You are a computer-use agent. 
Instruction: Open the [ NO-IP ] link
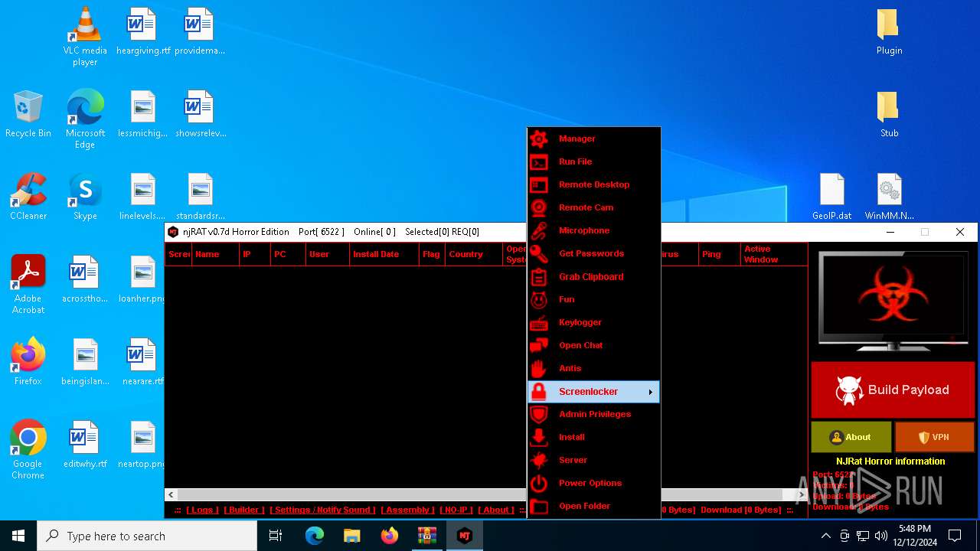456,510
